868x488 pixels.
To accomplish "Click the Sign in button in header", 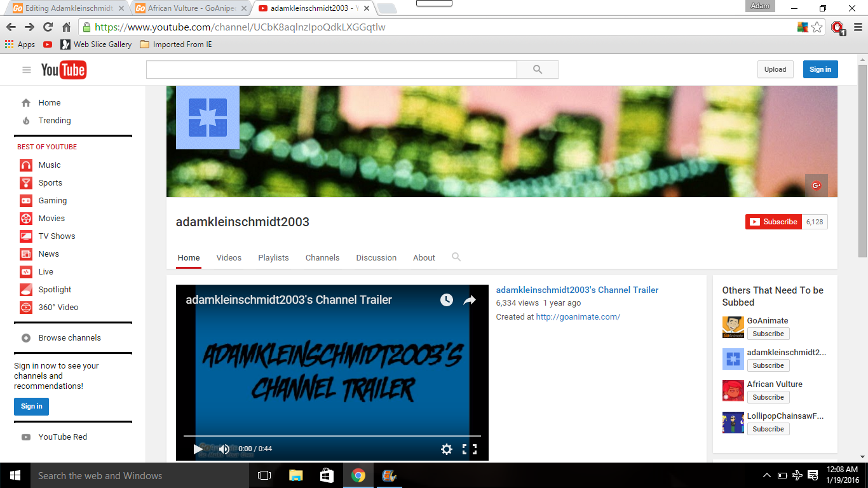I will [820, 70].
